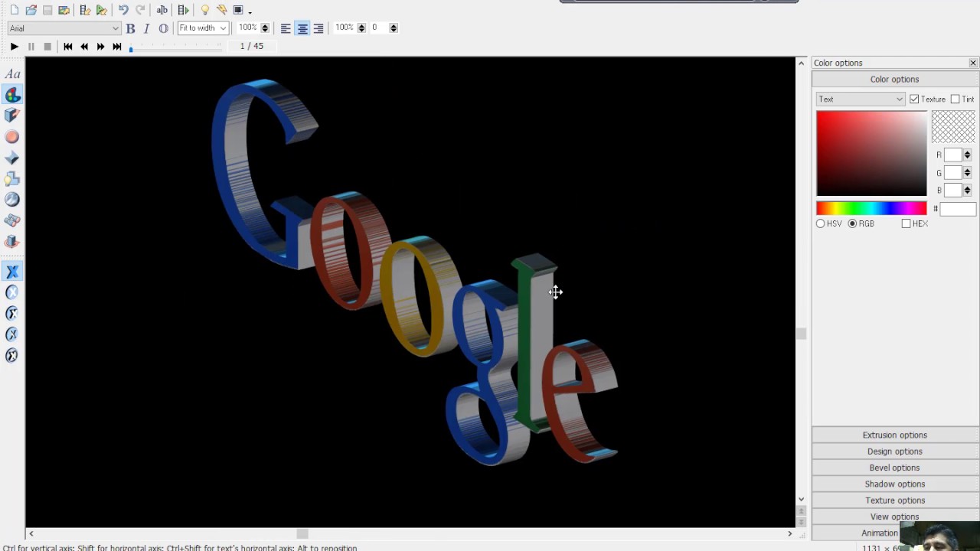980x551 pixels.
Task: Click the Save disk icon
Action: 47,10
